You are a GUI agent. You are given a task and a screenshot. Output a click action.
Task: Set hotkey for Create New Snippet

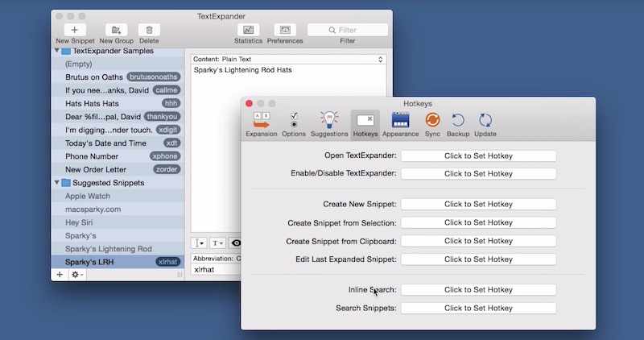pyautogui.click(x=478, y=204)
